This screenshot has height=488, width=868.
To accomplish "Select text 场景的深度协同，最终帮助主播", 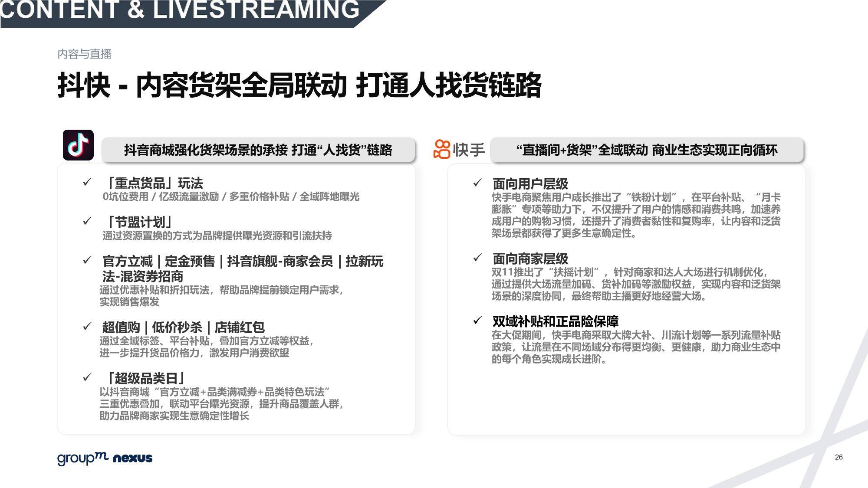I will click(x=600, y=296).
